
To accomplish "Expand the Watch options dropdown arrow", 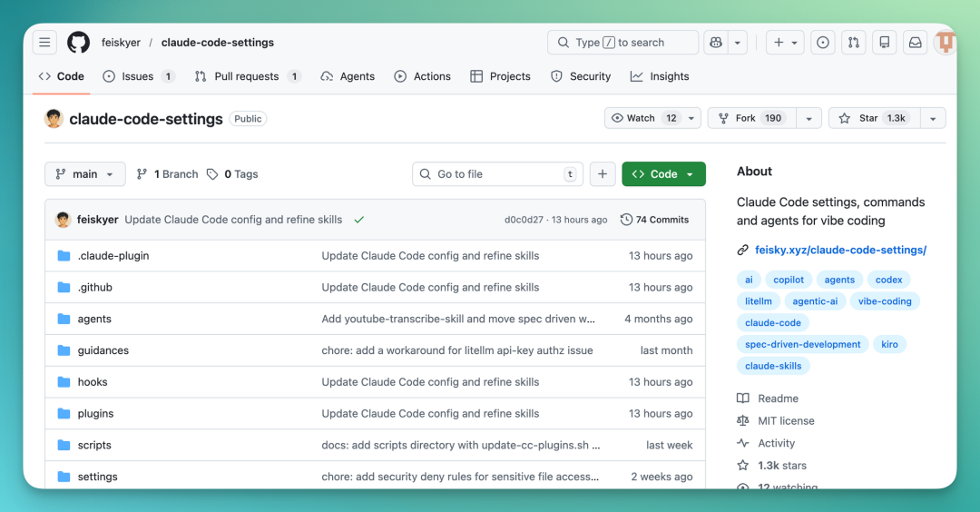I will [x=691, y=118].
